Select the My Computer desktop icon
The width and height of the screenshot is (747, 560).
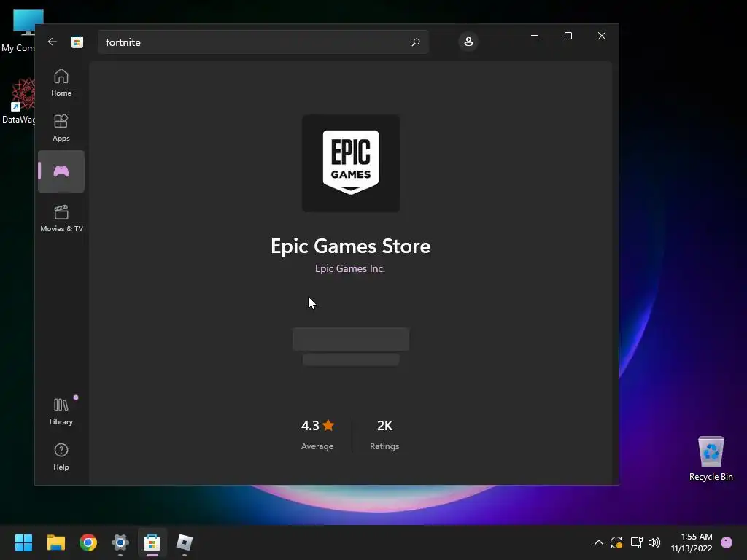[x=18, y=31]
